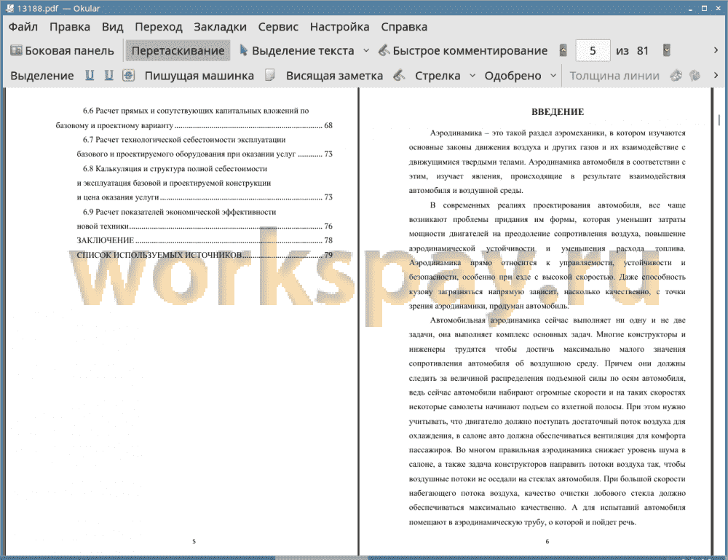The image size is (728, 560).
Task: Select the Выделение highlighter annotation tool
Action: 41,76
